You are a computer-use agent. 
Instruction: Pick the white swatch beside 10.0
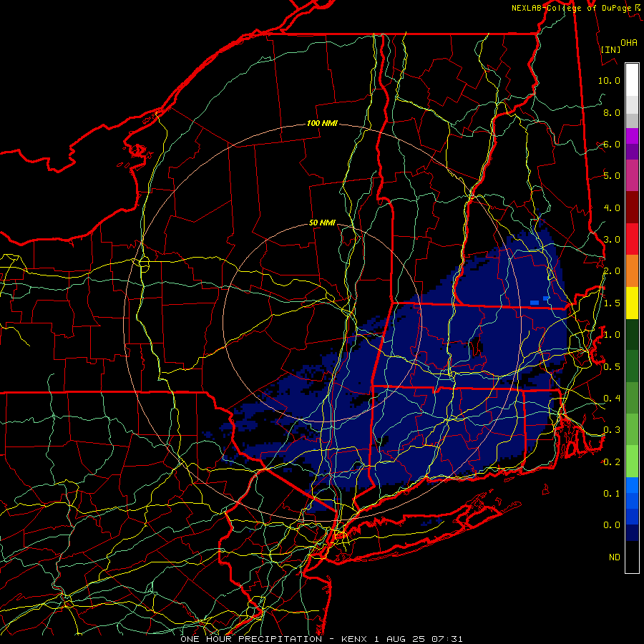632,80
